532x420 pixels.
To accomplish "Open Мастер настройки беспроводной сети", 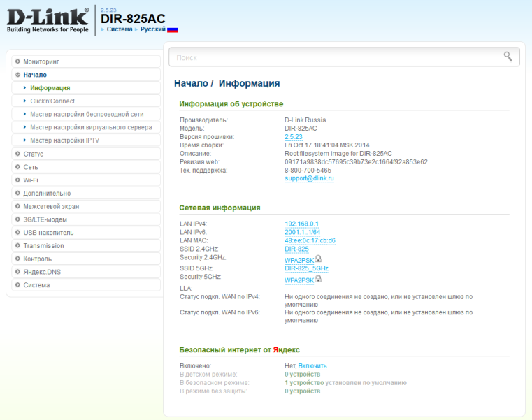I will (x=86, y=114).
